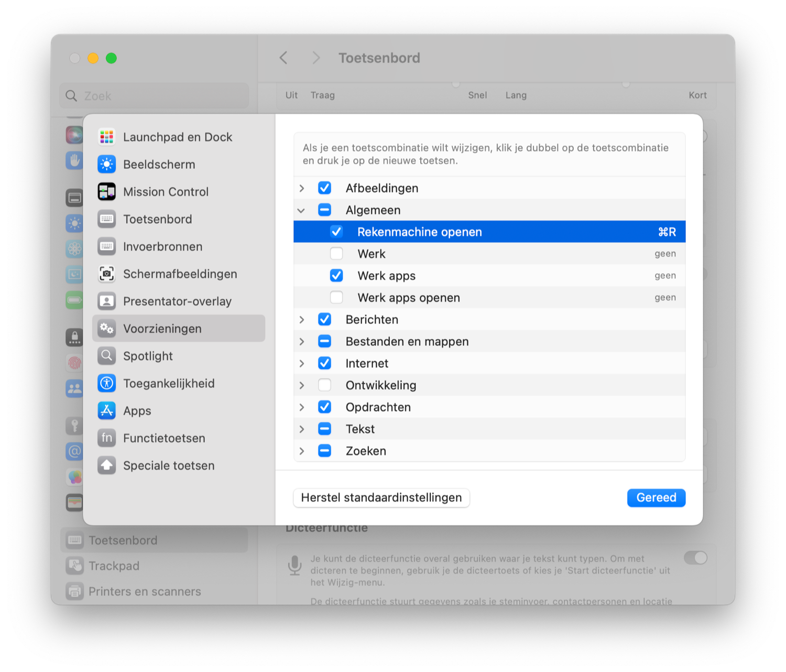Go back with the left chevron

click(283, 58)
